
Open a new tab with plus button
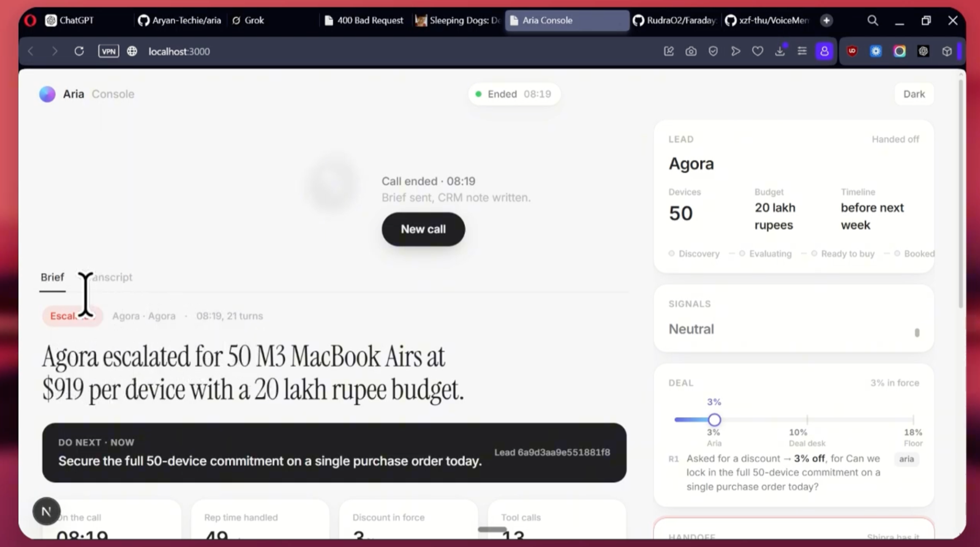826,20
